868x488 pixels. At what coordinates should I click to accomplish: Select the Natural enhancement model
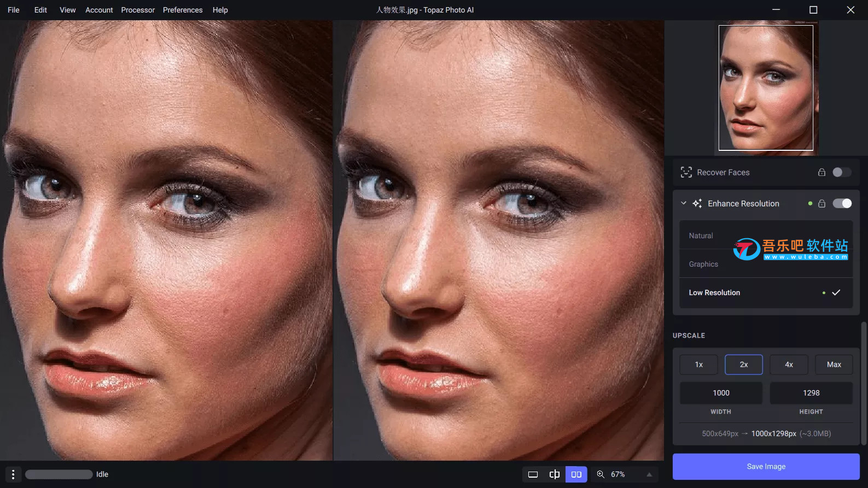(701, 236)
